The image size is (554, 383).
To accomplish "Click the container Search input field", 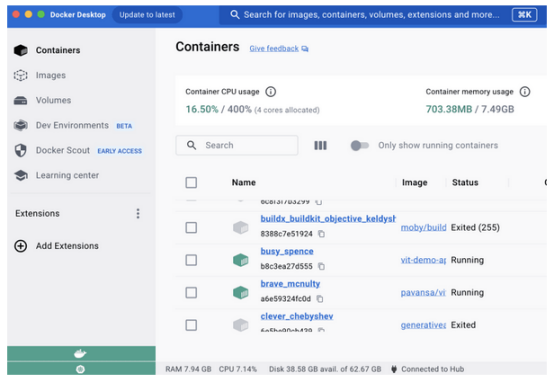I will pyautogui.click(x=237, y=145).
